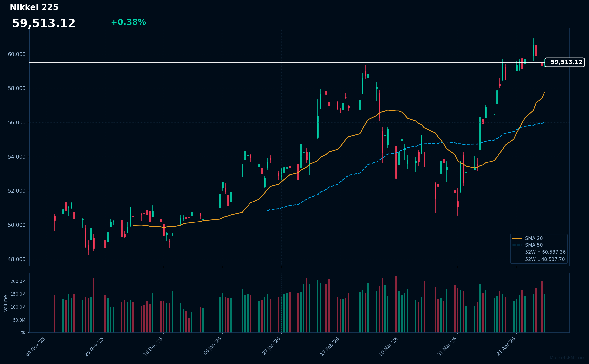Click the blue dashed SMA 50 swatch in legend
The image size is (589, 364).
pyautogui.click(x=517, y=245)
